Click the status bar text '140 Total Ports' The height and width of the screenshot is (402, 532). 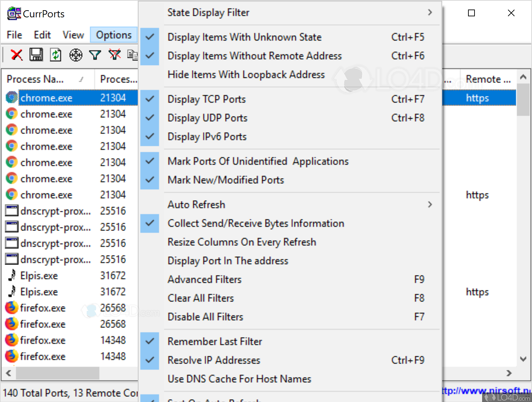[36, 393]
